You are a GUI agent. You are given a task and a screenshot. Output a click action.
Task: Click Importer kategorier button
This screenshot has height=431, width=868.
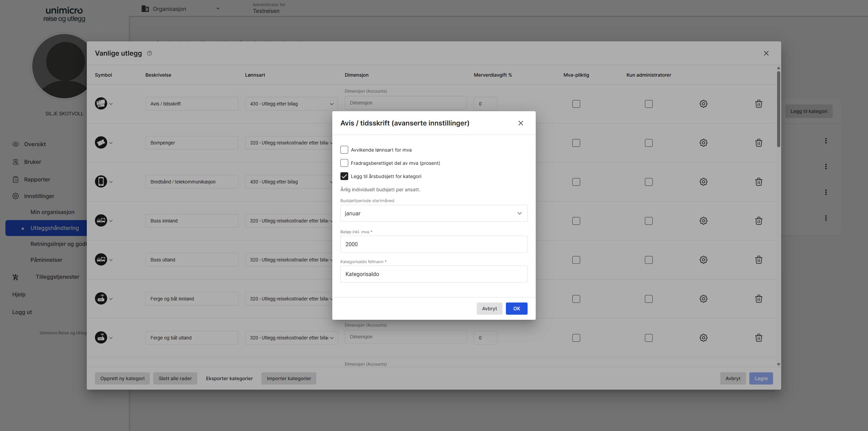coord(289,378)
